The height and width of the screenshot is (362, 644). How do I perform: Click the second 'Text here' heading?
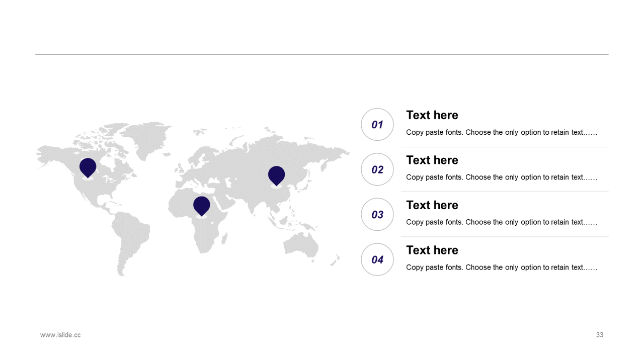(432, 160)
